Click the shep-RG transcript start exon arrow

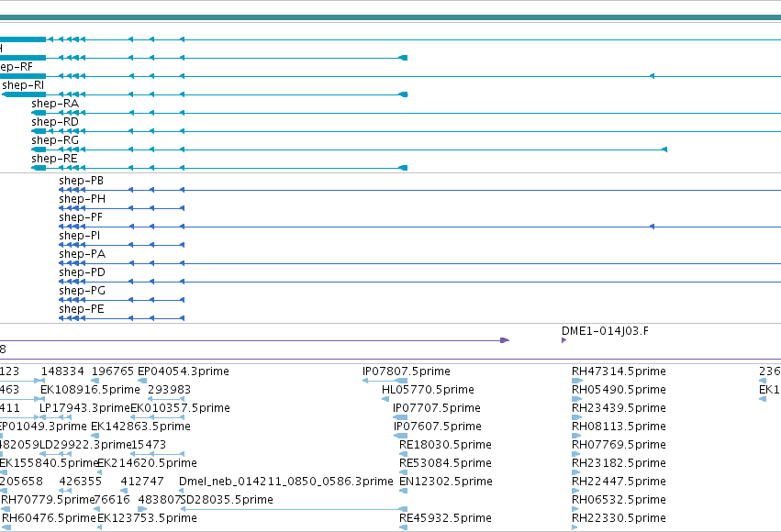[664, 150]
